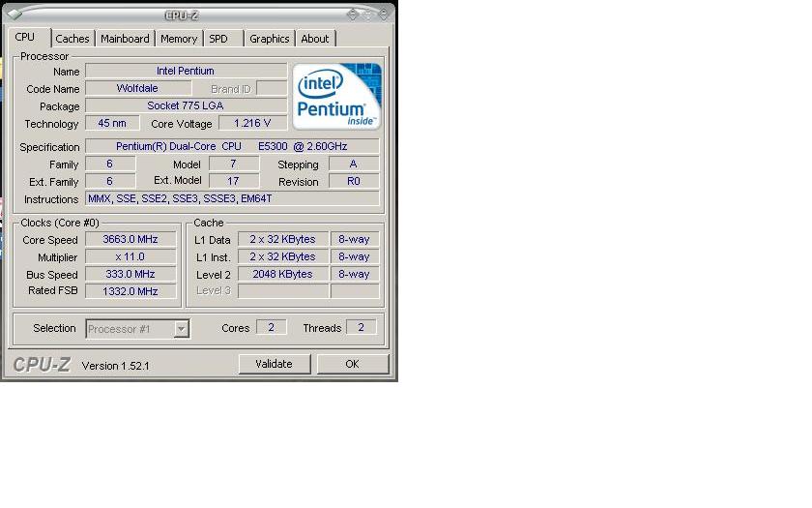The height and width of the screenshot is (508, 812).
Task: Select the Memory tab
Action: coord(179,39)
